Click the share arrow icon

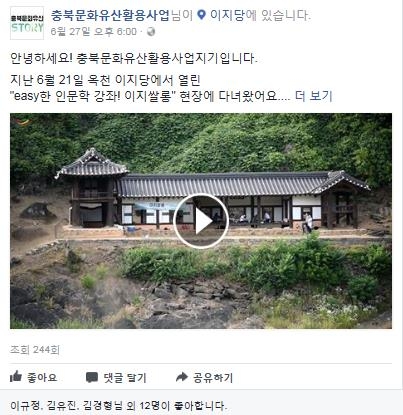pyautogui.click(x=182, y=377)
